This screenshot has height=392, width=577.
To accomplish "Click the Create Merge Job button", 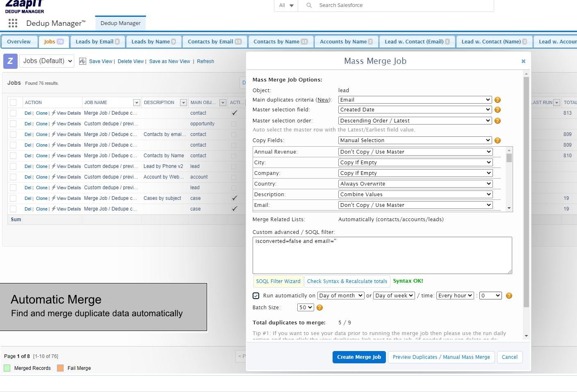I will (359, 357).
